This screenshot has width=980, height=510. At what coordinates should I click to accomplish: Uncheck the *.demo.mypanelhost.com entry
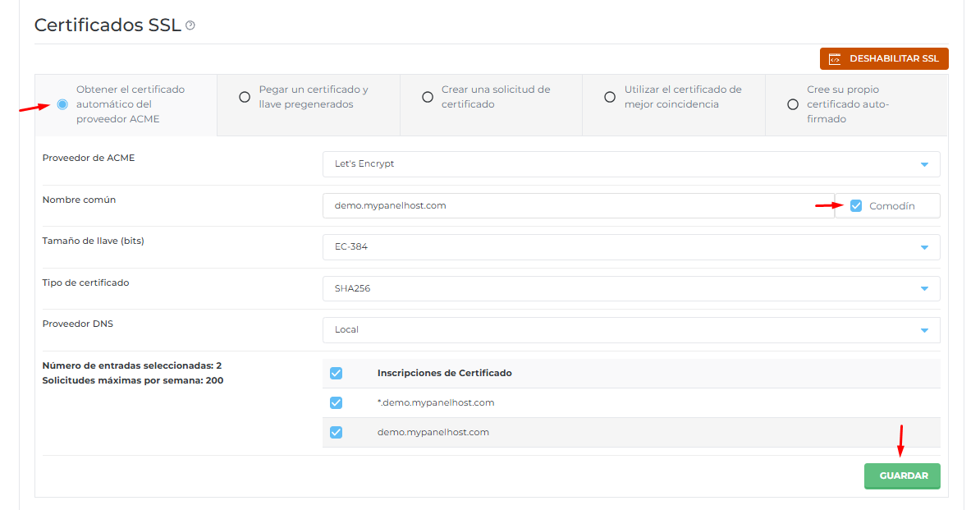point(336,403)
